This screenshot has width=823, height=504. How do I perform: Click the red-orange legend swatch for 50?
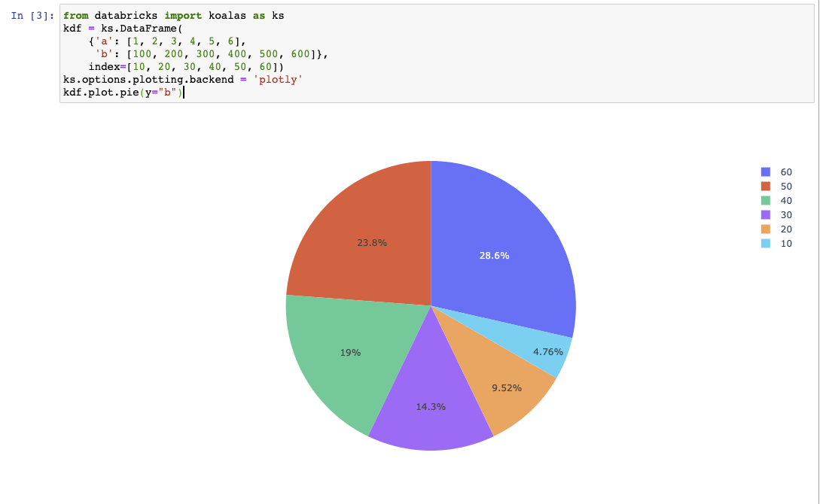click(766, 187)
